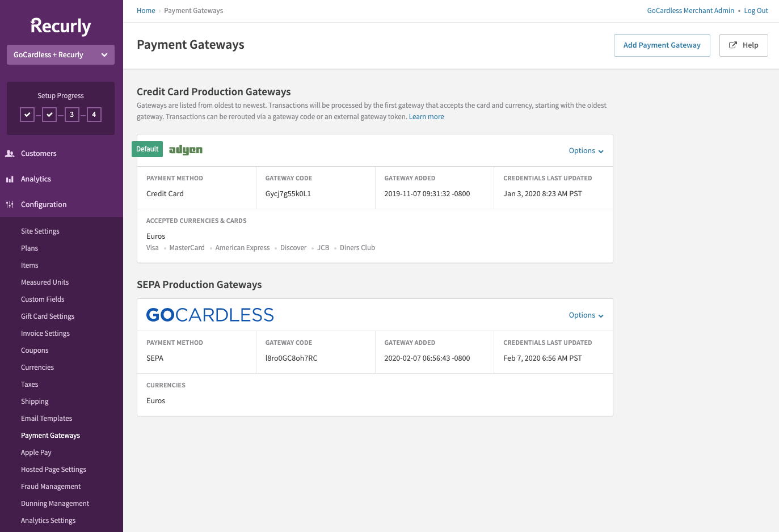The width and height of the screenshot is (779, 532).
Task: Open Apple Pay settings
Action: click(36, 453)
